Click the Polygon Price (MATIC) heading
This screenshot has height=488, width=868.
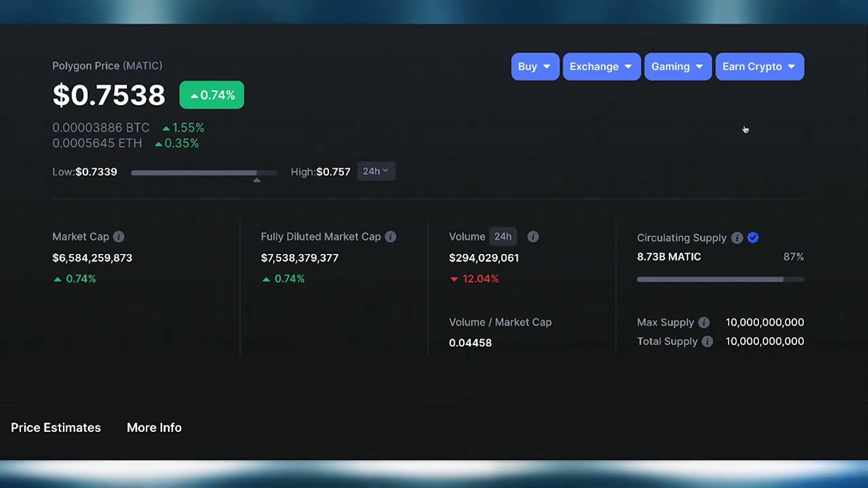coord(107,66)
